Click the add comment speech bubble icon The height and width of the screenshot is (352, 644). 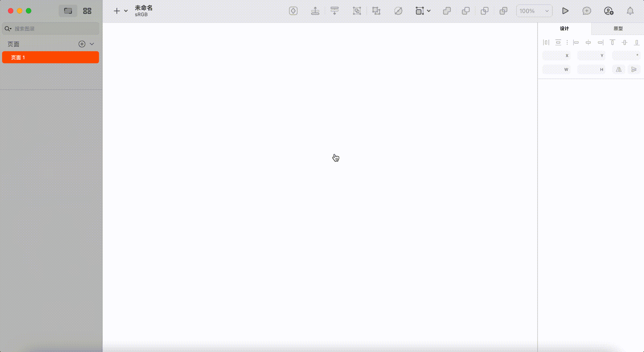(586, 11)
